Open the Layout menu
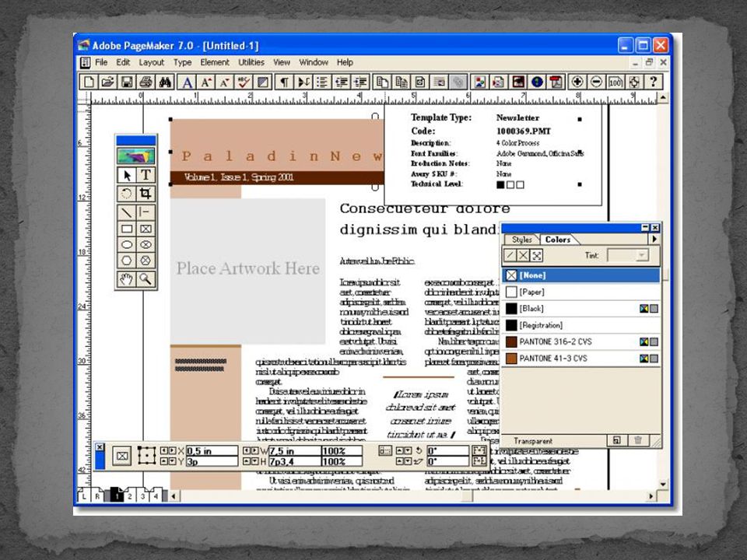The image size is (747, 560). point(152,62)
